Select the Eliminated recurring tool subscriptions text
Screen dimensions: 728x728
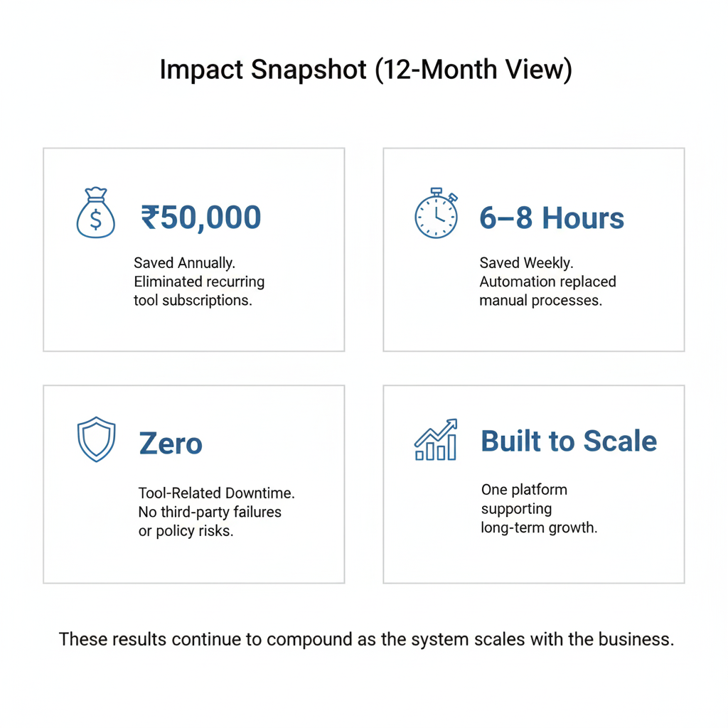(x=199, y=291)
